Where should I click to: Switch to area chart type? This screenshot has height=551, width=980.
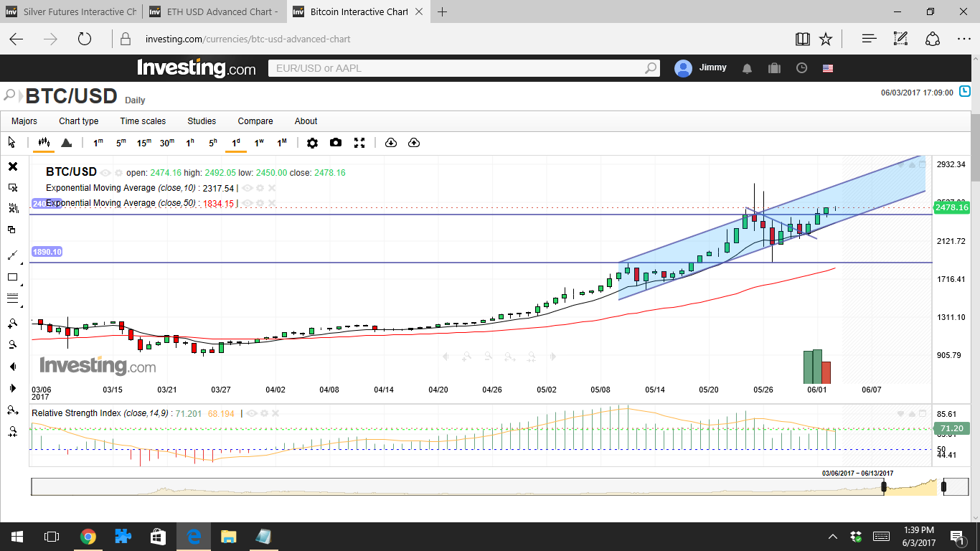[66, 143]
